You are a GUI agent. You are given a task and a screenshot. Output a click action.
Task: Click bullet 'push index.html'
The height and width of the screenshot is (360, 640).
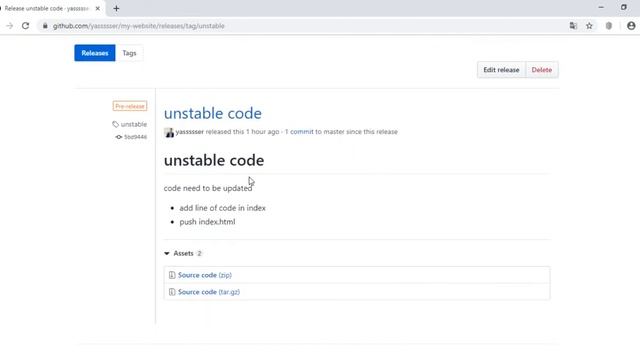(x=207, y=222)
